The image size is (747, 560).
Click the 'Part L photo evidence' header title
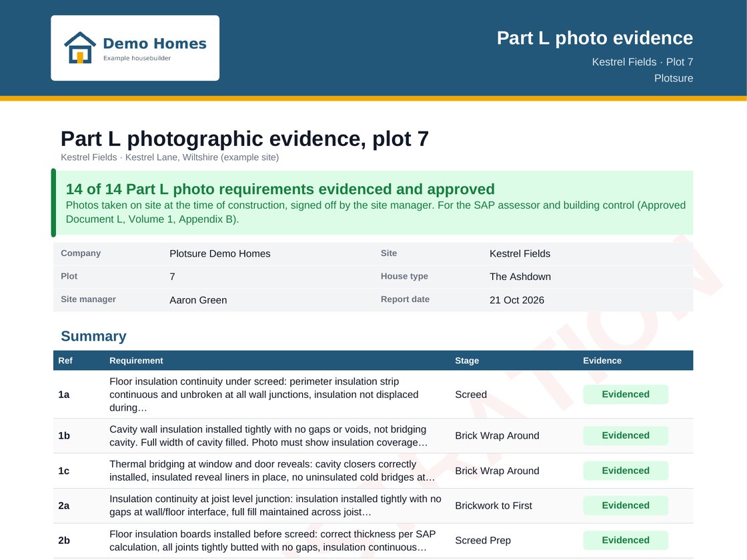coord(594,38)
